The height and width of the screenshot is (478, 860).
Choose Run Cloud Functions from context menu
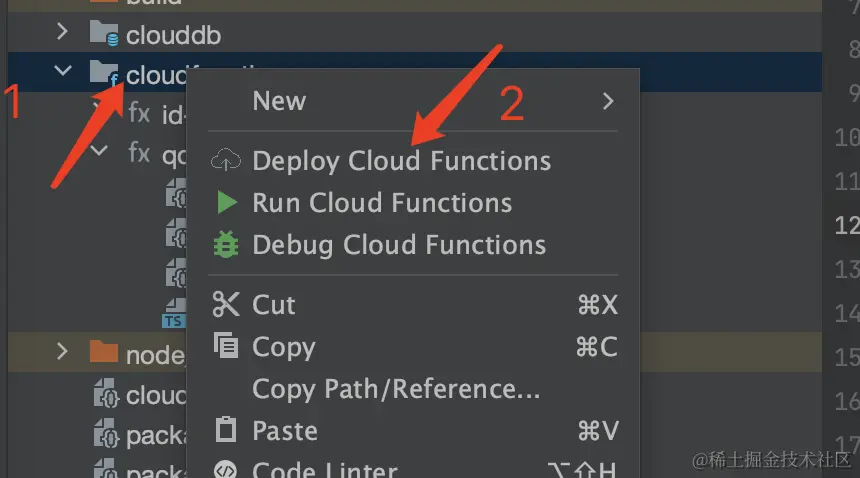click(x=382, y=203)
